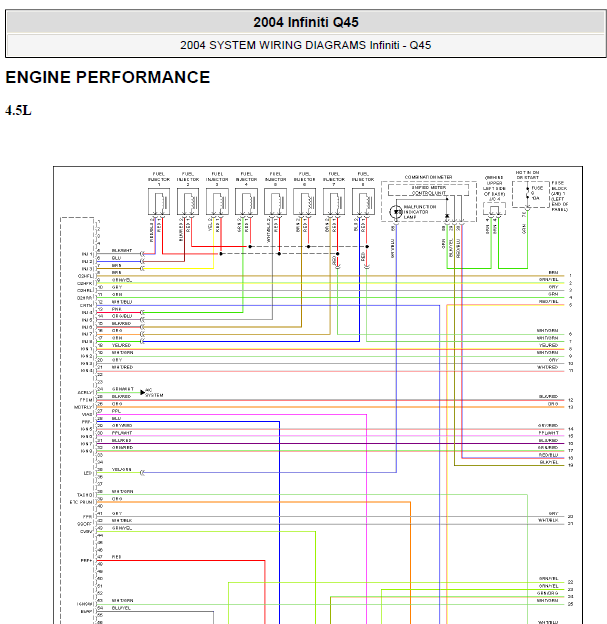Click the Fuel Injector 6 symbol

point(304,202)
